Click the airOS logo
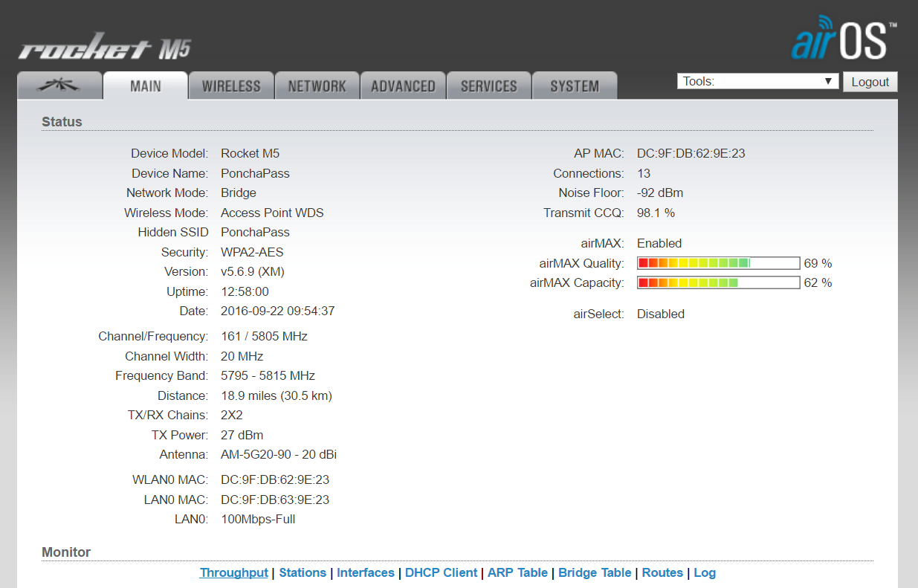Screen dimensions: 918x588 coord(844,39)
